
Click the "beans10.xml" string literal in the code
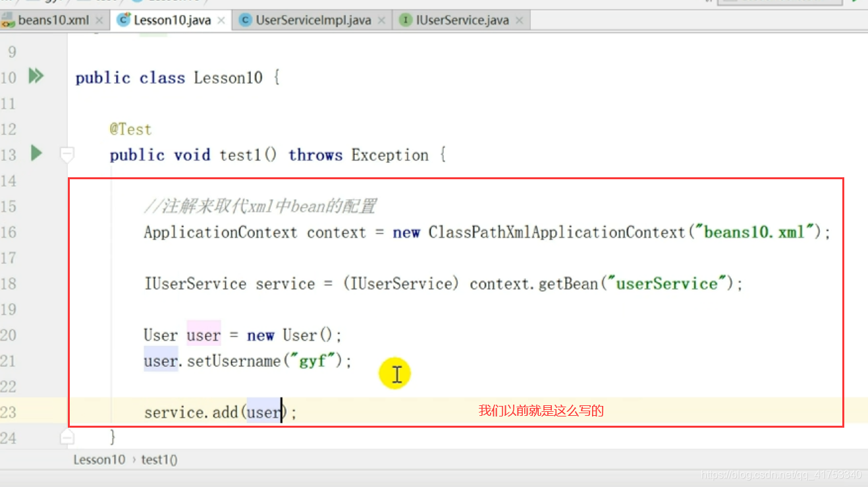(754, 232)
